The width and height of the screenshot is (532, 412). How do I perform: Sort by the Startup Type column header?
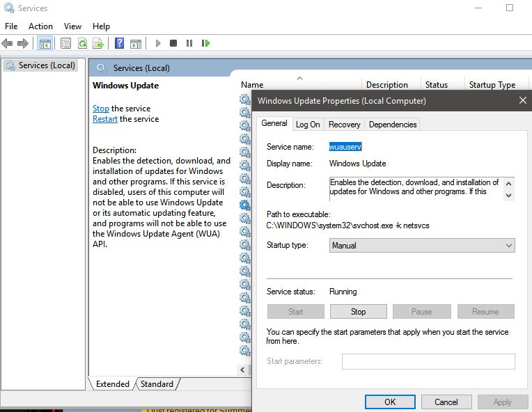pyautogui.click(x=496, y=84)
